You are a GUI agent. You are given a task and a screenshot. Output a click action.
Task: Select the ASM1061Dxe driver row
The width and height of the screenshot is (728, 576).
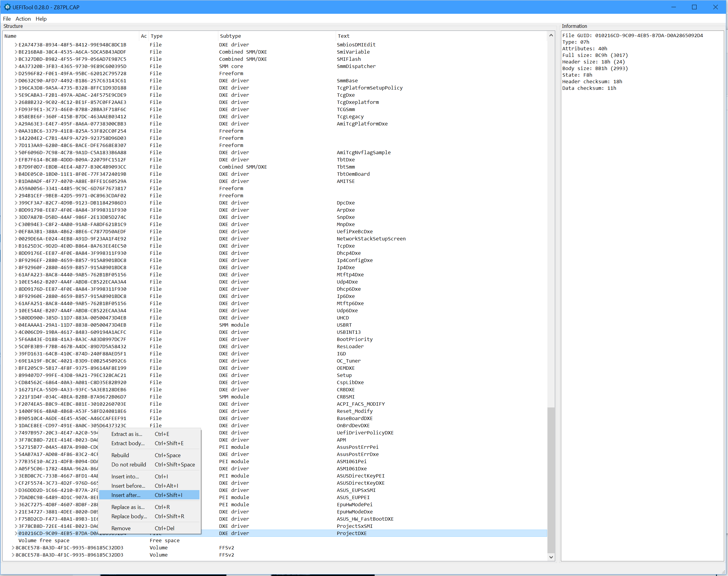pyautogui.click(x=275, y=469)
